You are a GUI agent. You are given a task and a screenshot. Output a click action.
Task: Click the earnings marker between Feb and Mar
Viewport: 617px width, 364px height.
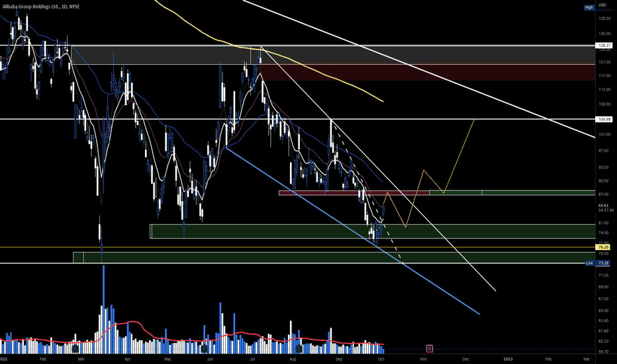[75, 349]
